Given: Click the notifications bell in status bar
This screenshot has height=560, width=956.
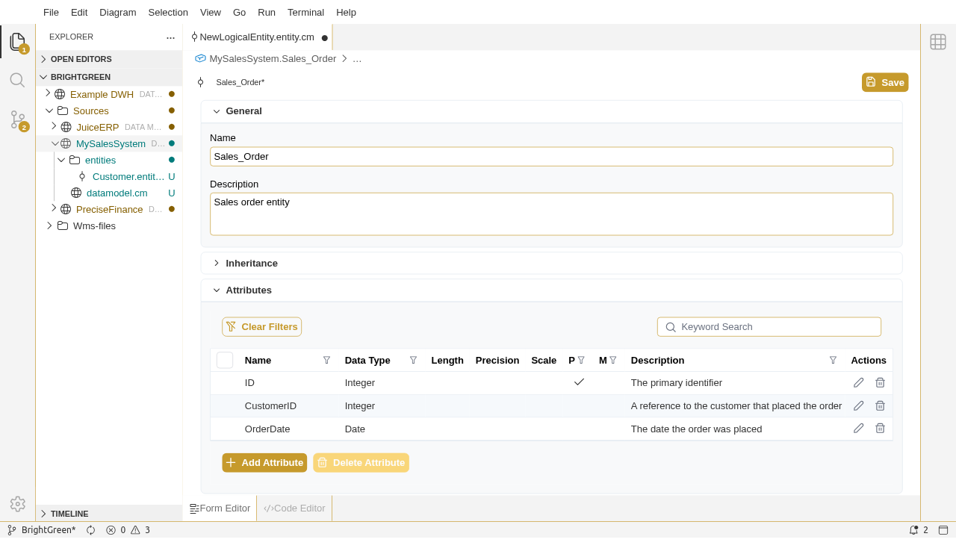Looking at the screenshot, I should [913, 530].
